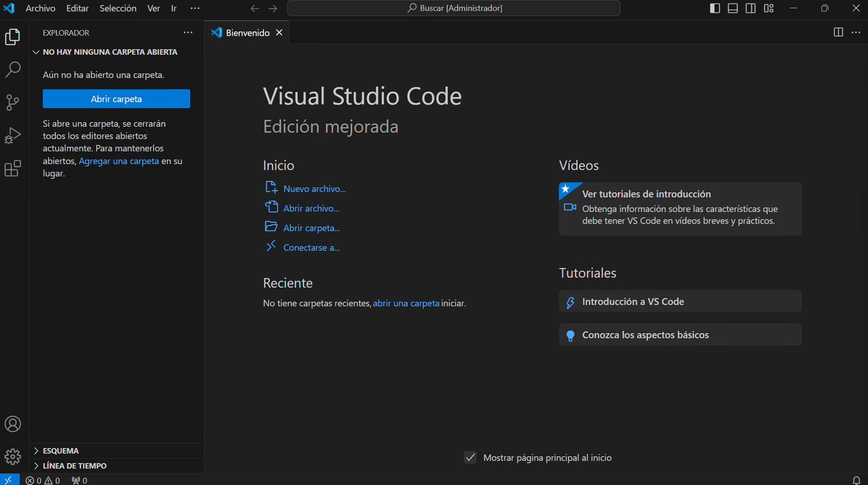Toggle primary side bar layout icon

715,8
